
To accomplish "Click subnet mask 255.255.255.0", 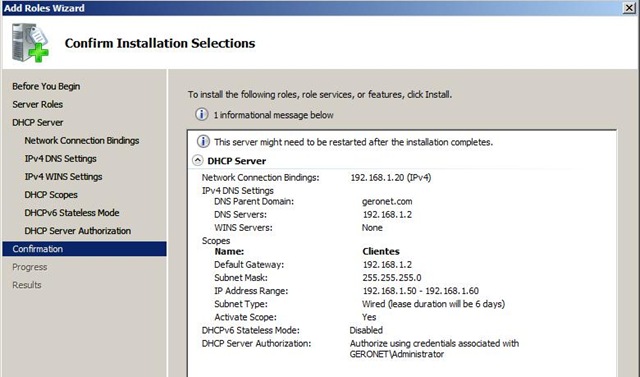I will [x=391, y=277].
